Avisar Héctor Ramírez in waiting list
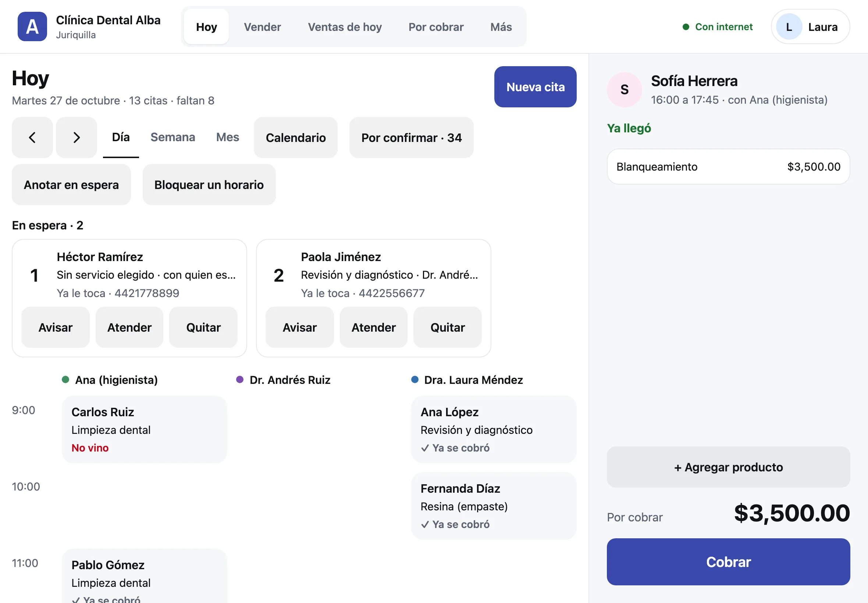Screen dimensions: 868x603 (55, 327)
